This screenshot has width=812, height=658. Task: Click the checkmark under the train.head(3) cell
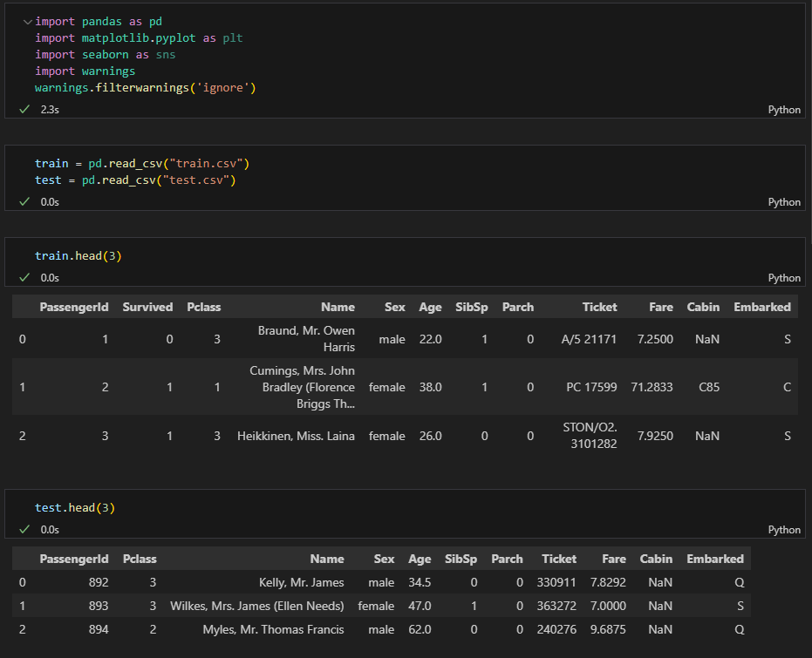[x=24, y=277]
